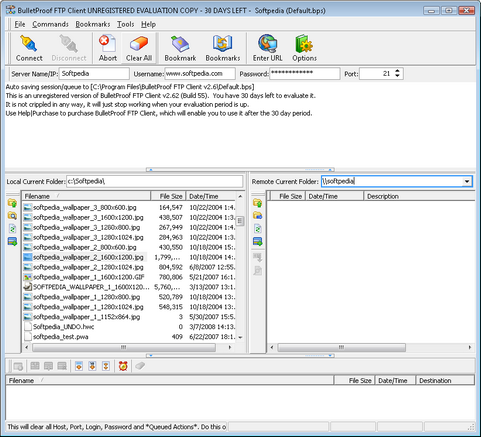Sort queue list by Filename header
The image size is (481, 437).
(x=169, y=380)
